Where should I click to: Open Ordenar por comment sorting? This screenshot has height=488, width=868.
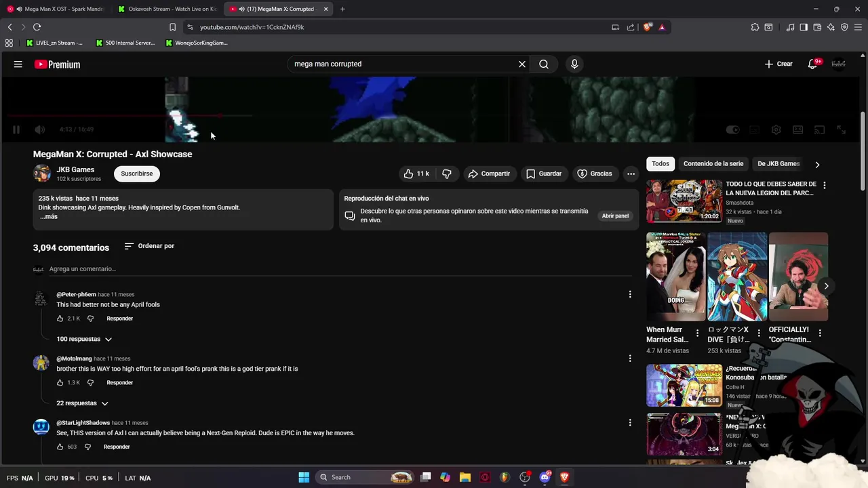pyautogui.click(x=149, y=246)
